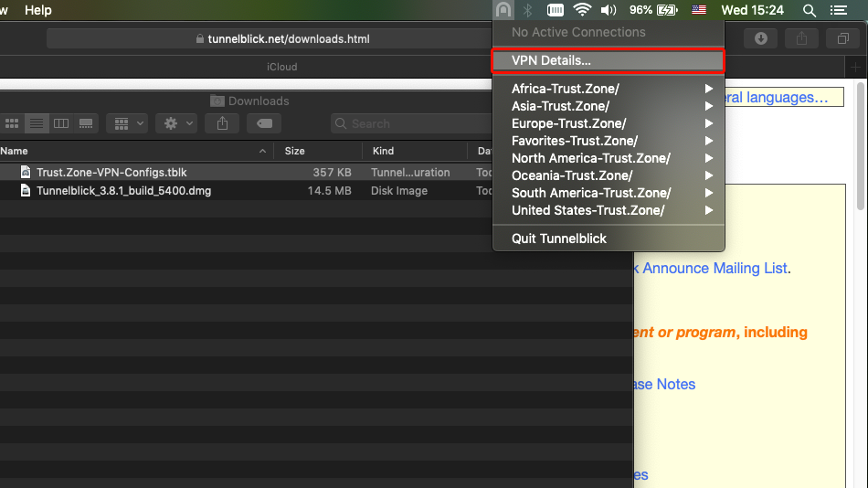This screenshot has height=488, width=868.
Task: Select the Trust.Zone-VPN-Configs.tblk file
Action: pos(111,172)
